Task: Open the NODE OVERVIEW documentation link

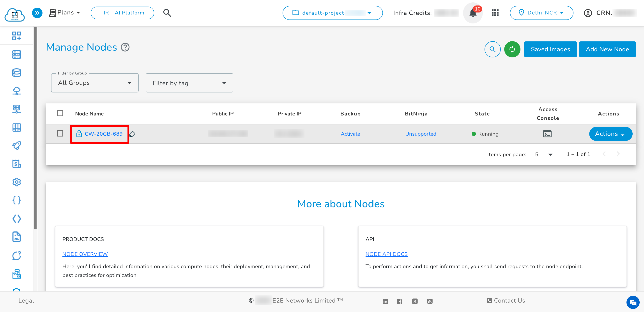Action: [x=85, y=254]
